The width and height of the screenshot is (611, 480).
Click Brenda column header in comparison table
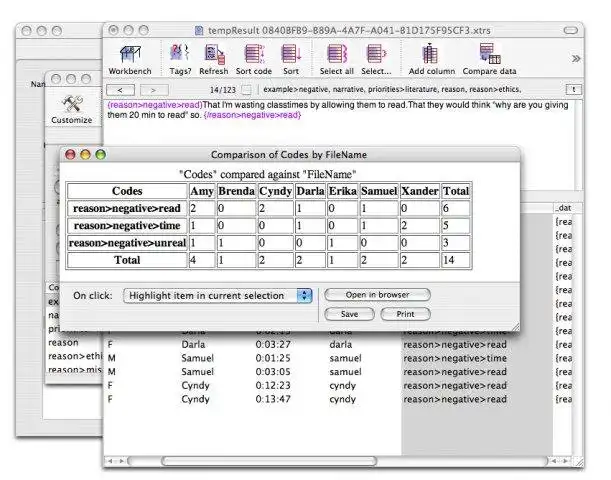coord(237,191)
